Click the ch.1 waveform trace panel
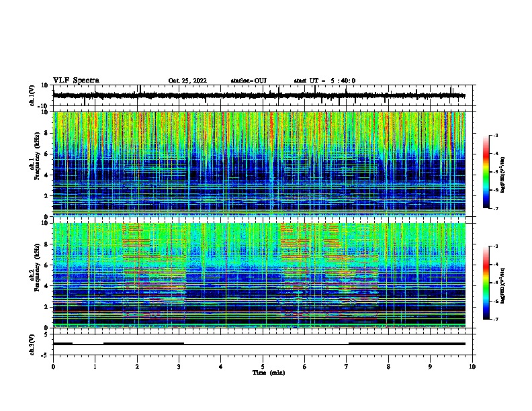Image resolution: width=532 pixels, height=411 pixels. [x=264, y=95]
